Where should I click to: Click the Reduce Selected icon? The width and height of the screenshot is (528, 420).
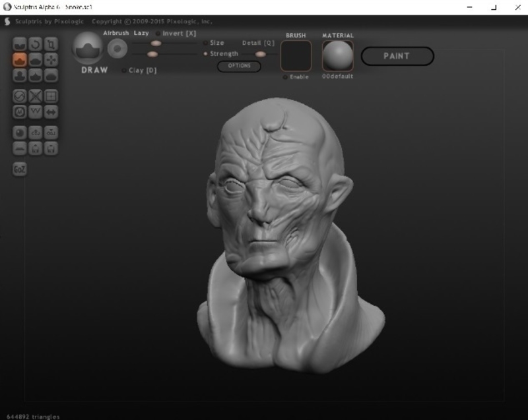[36, 96]
